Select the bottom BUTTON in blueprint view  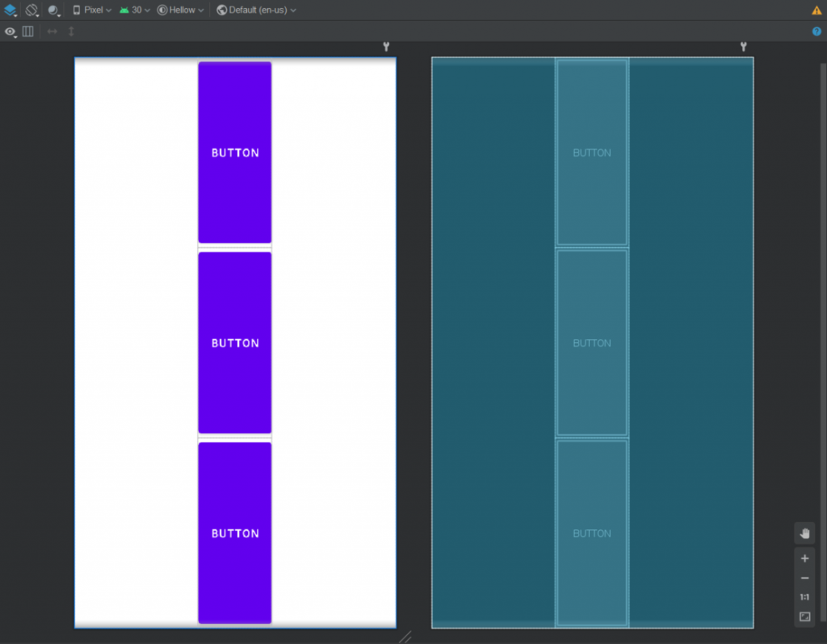coord(592,533)
